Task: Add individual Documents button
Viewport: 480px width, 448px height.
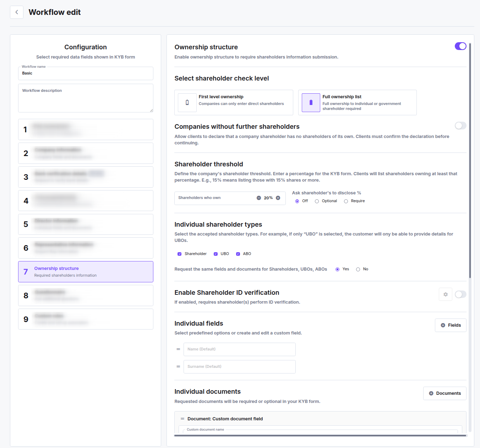Action: click(x=445, y=393)
